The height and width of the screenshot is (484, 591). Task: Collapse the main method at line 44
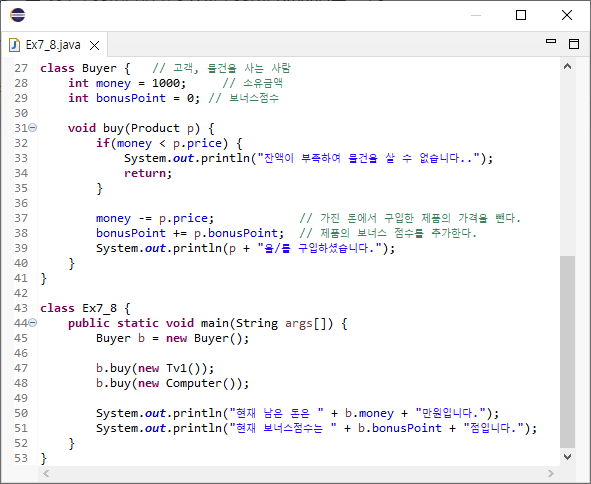pyautogui.click(x=33, y=323)
